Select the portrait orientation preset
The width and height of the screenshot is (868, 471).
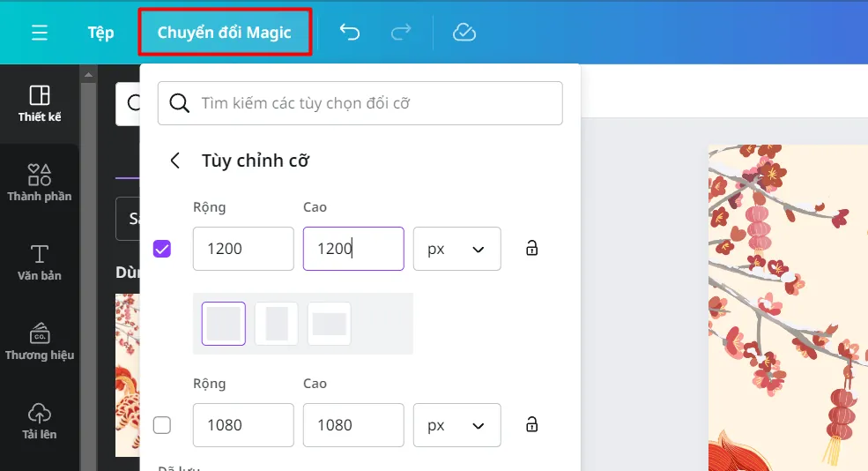[x=276, y=324]
